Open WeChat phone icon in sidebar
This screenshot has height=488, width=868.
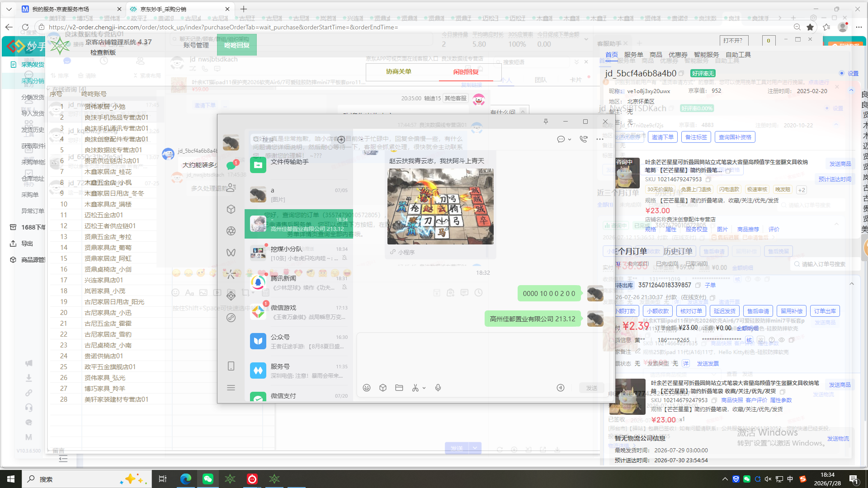point(231,366)
